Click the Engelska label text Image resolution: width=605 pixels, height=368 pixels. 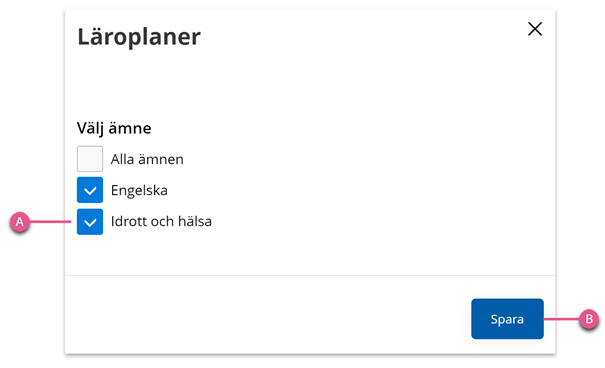pyautogui.click(x=139, y=190)
